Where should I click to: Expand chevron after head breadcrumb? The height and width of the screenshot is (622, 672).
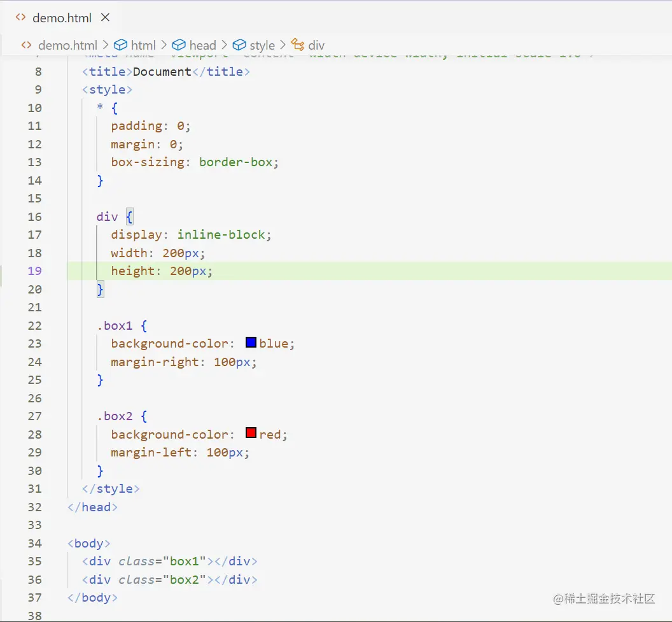tap(224, 45)
